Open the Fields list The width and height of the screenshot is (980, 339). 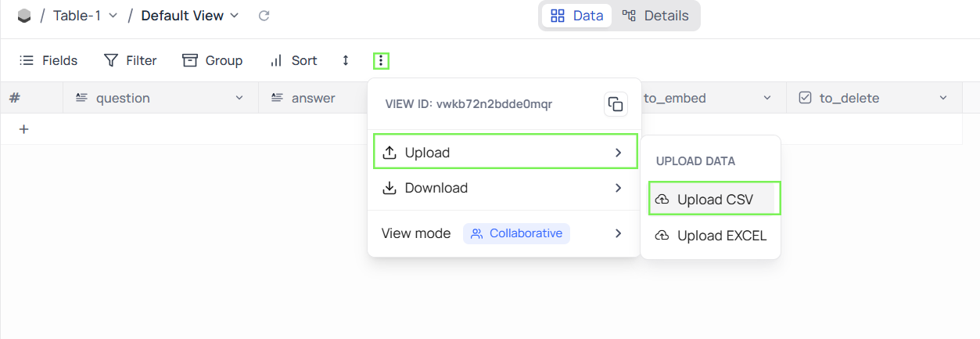click(x=48, y=60)
